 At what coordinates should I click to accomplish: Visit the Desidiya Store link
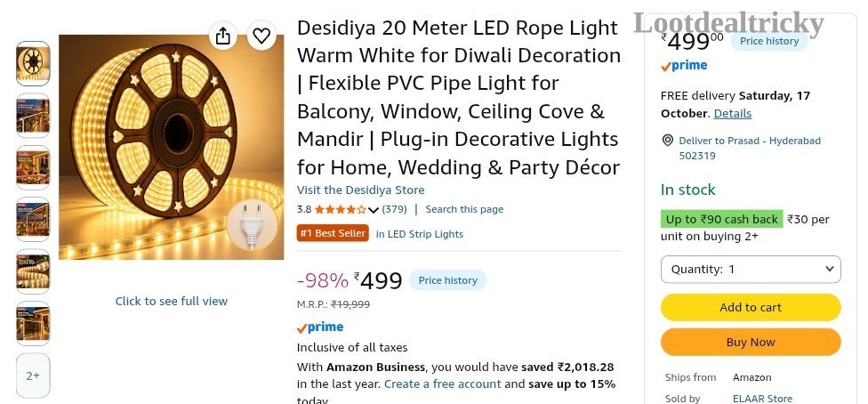pyautogui.click(x=360, y=190)
